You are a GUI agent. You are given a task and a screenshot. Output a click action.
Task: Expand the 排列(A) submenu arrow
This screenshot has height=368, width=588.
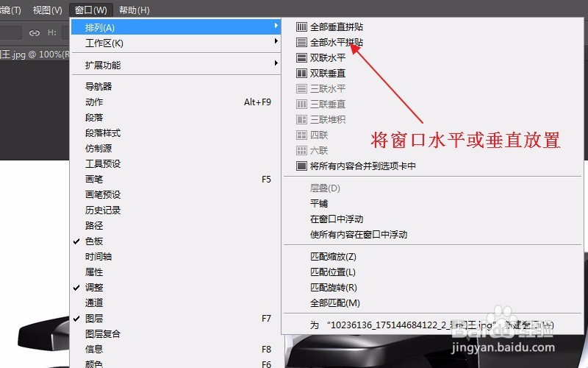pyautogui.click(x=276, y=26)
